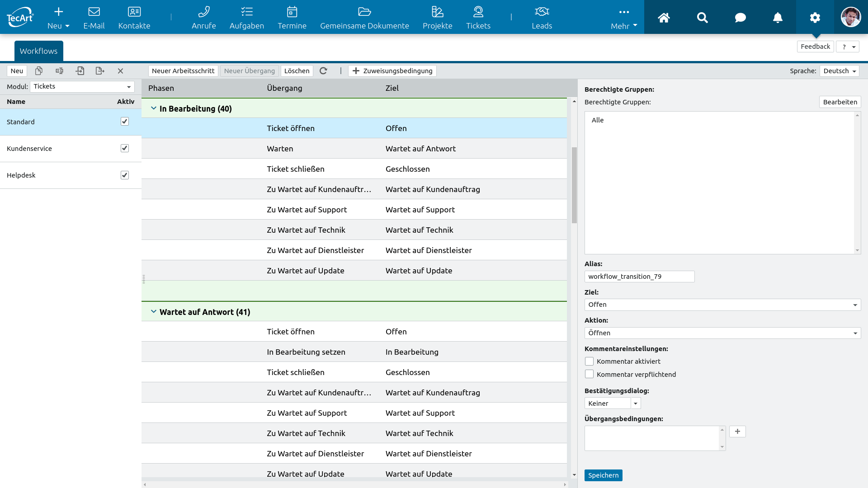Click the Speichern button
Screen dimensions: 868x488
point(603,475)
